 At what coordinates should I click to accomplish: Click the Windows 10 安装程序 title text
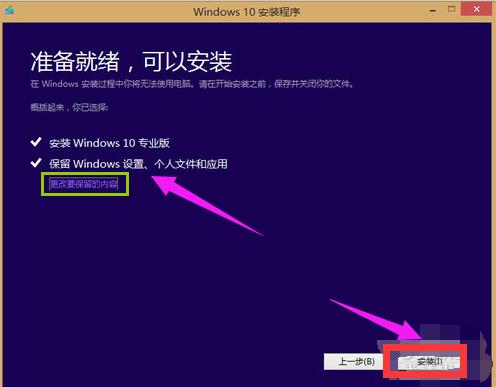(246, 12)
